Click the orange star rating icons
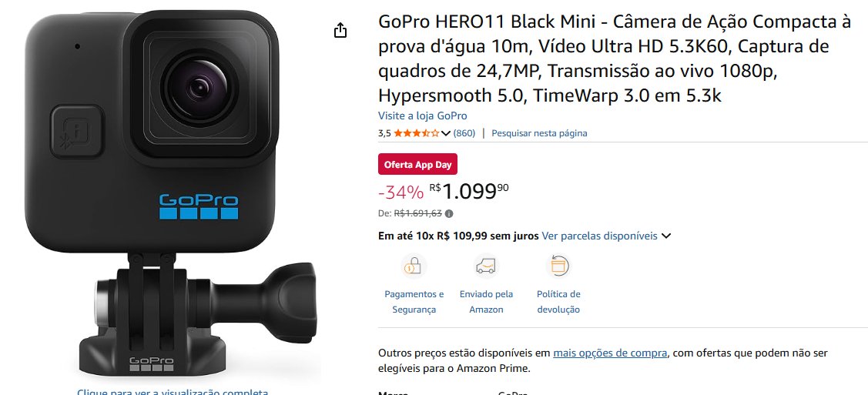Viewport: 868px width, 395px height. [x=416, y=133]
